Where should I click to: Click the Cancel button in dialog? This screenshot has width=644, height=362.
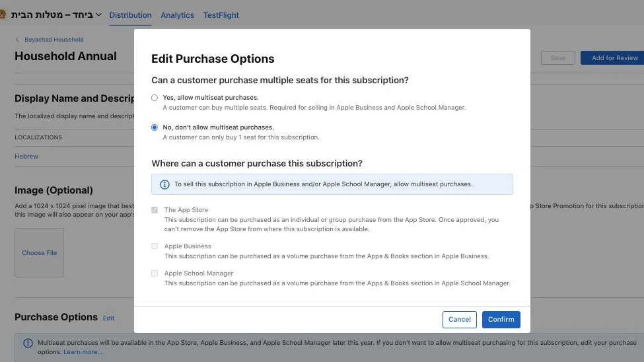(459, 319)
